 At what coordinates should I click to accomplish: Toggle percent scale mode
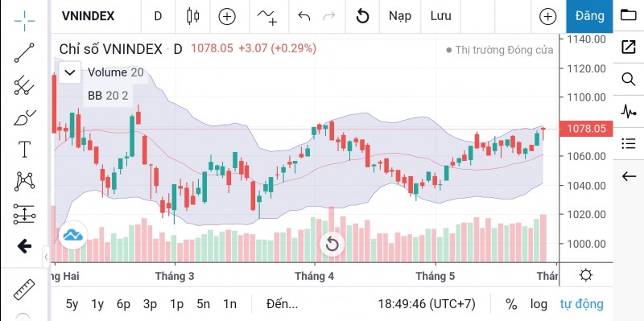pos(511,304)
